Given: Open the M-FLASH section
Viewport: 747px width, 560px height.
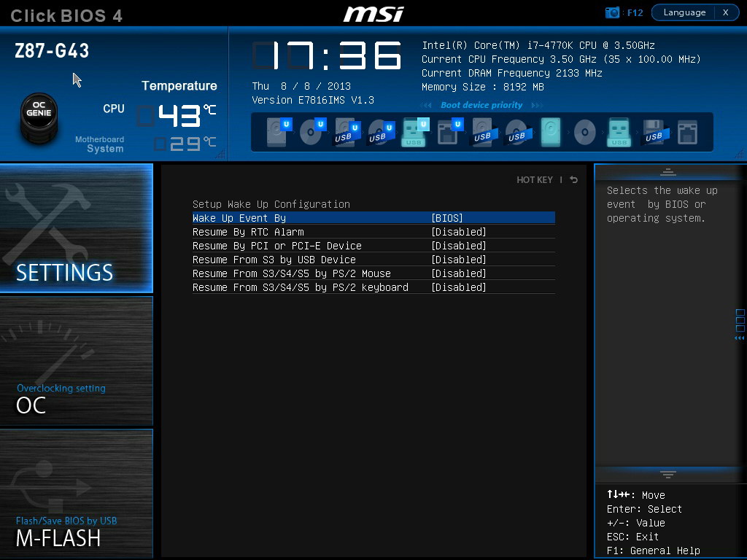Looking at the screenshot, I should coord(76,494).
